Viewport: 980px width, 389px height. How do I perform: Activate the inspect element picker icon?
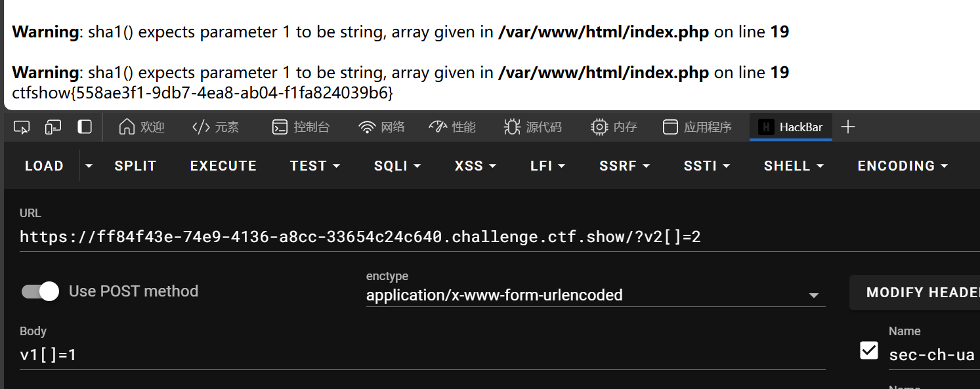click(x=22, y=127)
